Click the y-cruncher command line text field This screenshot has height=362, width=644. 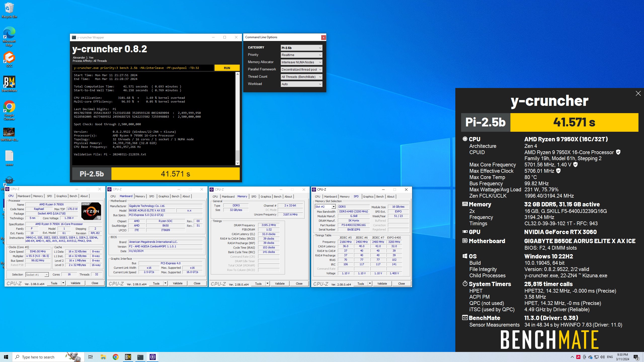coord(143,68)
